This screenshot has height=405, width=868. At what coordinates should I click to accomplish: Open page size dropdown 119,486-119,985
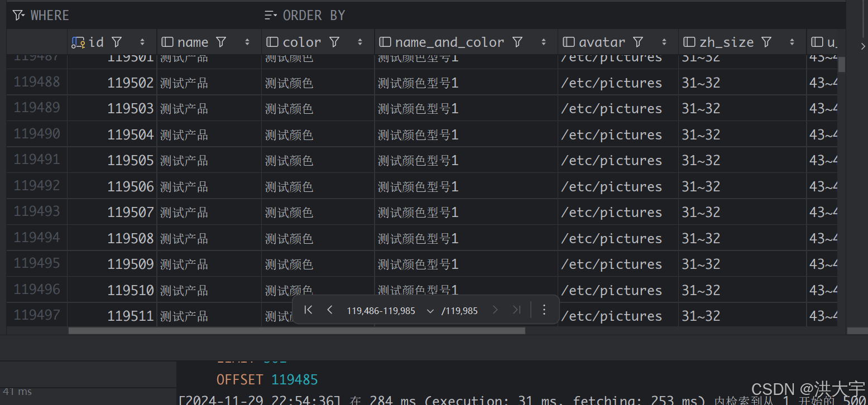click(x=390, y=311)
